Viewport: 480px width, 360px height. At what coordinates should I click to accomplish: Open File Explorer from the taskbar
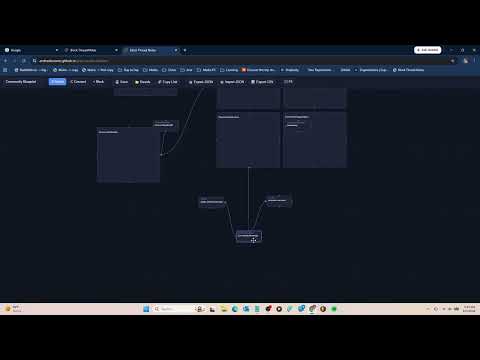(x=224, y=309)
